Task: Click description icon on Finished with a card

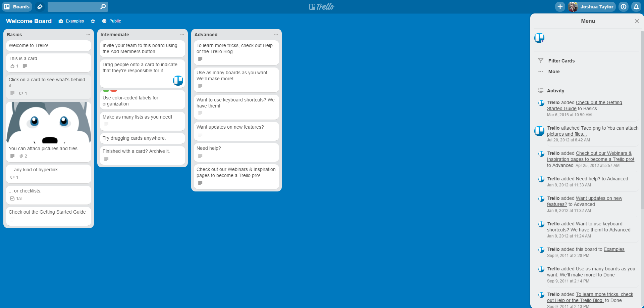Action: 106,159
